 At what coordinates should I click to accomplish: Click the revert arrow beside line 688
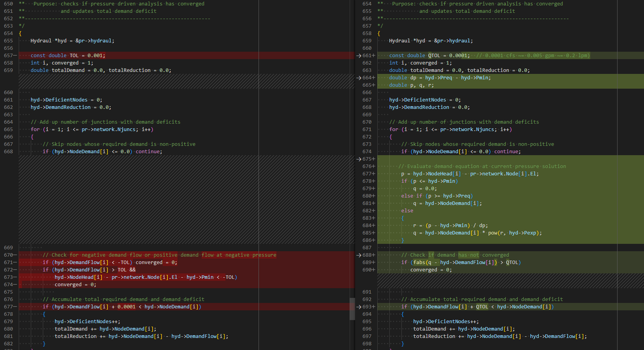pyautogui.click(x=359, y=255)
